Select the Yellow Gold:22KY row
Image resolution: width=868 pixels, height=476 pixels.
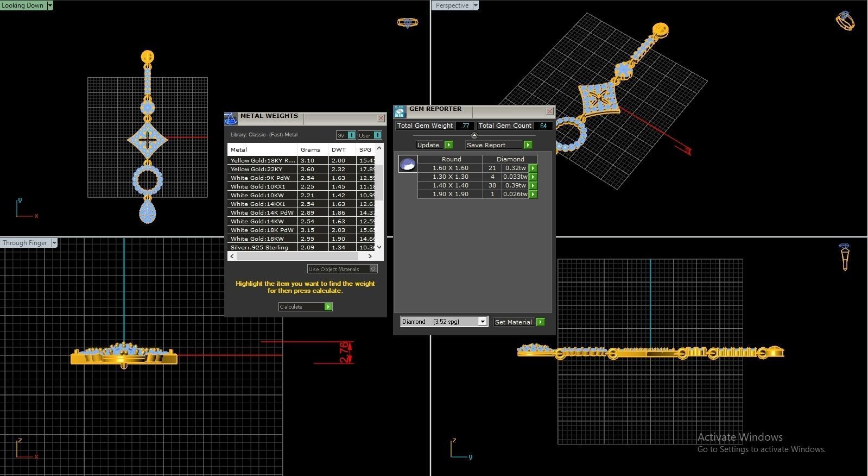click(x=302, y=169)
